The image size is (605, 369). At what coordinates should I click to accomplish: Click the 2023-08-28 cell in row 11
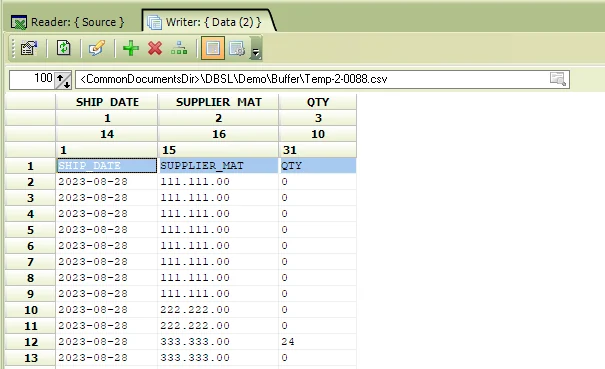coord(107,326)
